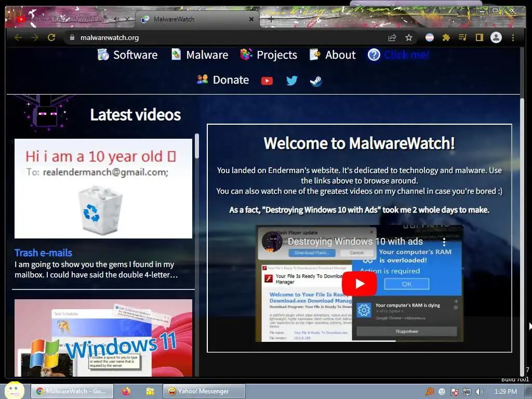Click the Enderman logo image
This screenshot has height=399, width=532.
click(x=46, y=114)
